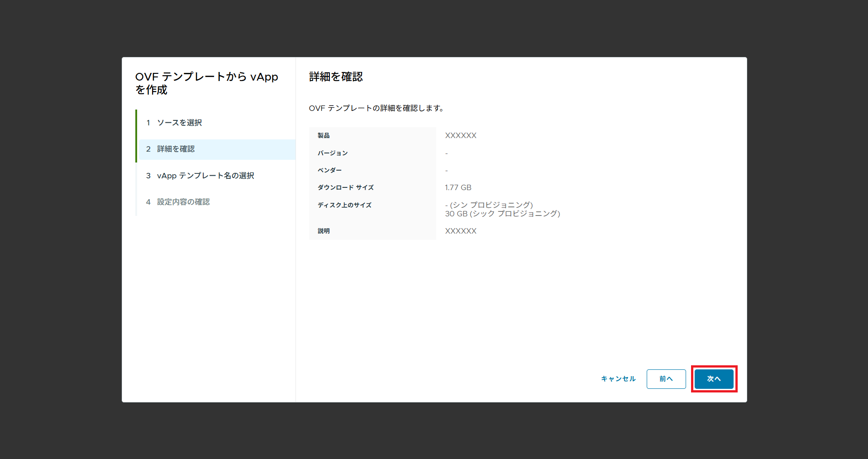Click the 説明 row label
868x459 pixels.
(x=324, y=231)
